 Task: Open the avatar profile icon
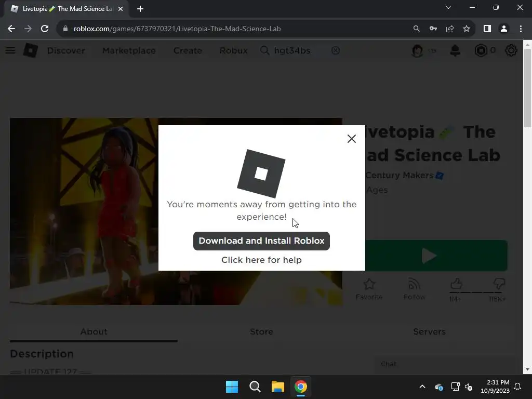click(417, 50)
